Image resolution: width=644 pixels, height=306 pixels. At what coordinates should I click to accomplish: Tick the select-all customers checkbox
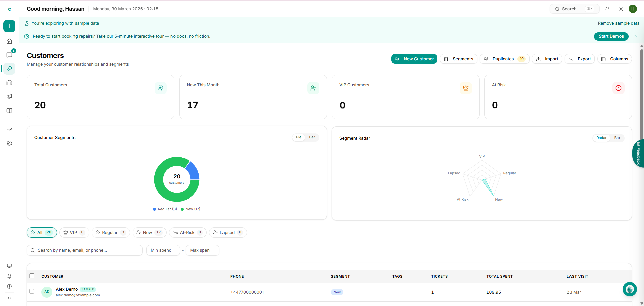[x=32, y=276]
